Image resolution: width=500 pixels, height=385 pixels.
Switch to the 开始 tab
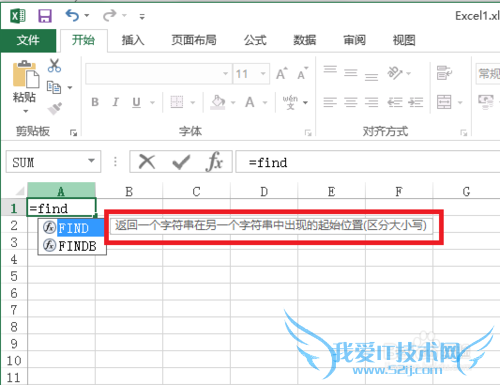[83, 40]
